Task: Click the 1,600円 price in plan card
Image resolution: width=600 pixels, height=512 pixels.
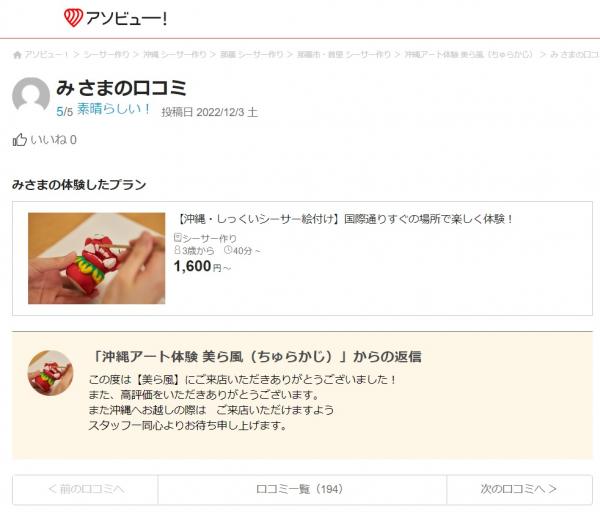Action: (x=202, y=266)
